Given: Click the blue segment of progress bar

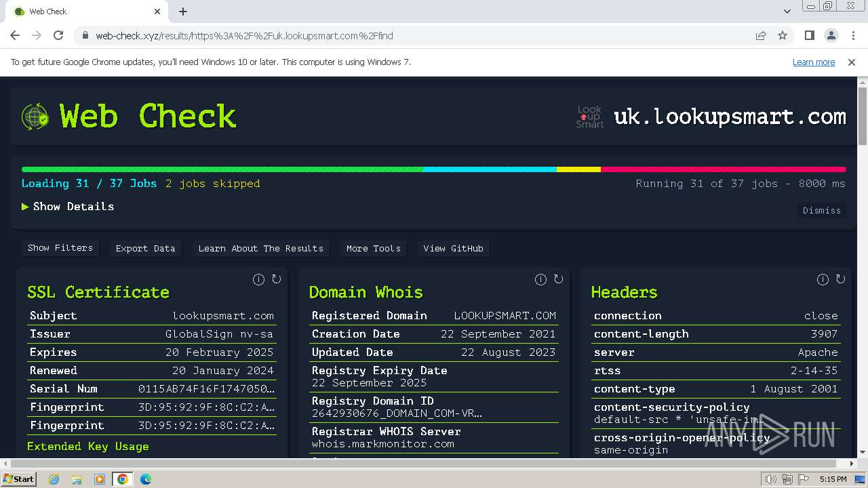Looking at the screenshot, I should pos(490,169).
